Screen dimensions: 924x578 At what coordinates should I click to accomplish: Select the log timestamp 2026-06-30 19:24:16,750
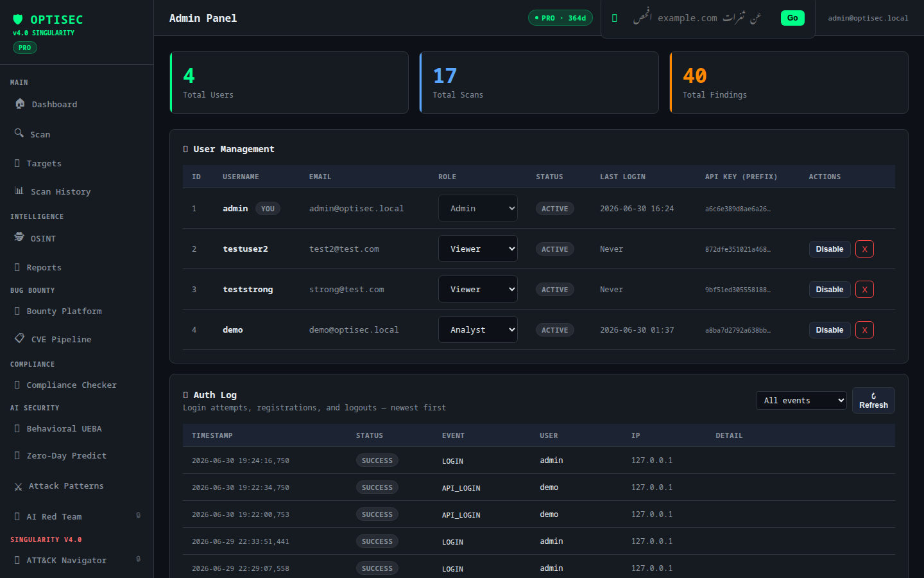point(241,460)
